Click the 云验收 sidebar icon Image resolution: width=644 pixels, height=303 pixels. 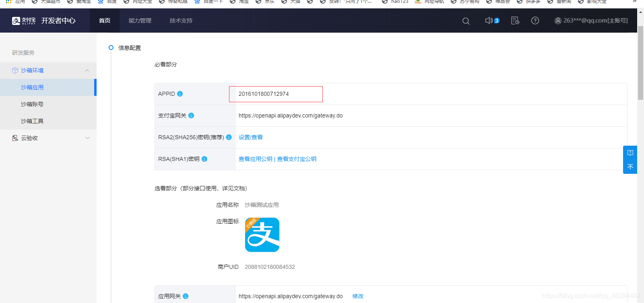coord(15,138)
